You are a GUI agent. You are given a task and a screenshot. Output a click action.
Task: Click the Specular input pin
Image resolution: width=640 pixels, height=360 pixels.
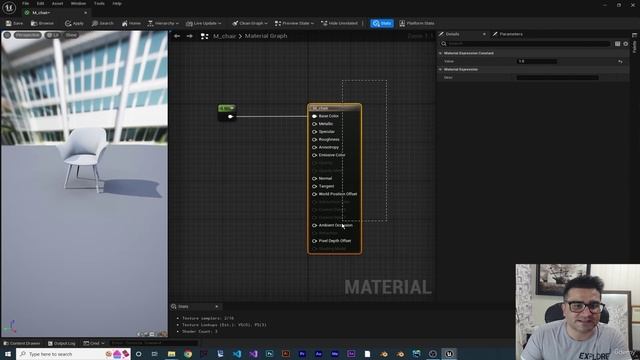coord(315,132)
